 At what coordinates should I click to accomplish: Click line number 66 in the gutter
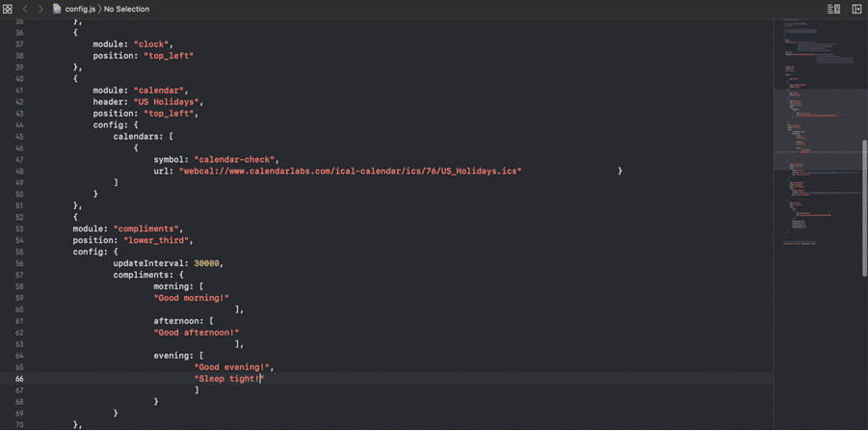coord(19,379)
